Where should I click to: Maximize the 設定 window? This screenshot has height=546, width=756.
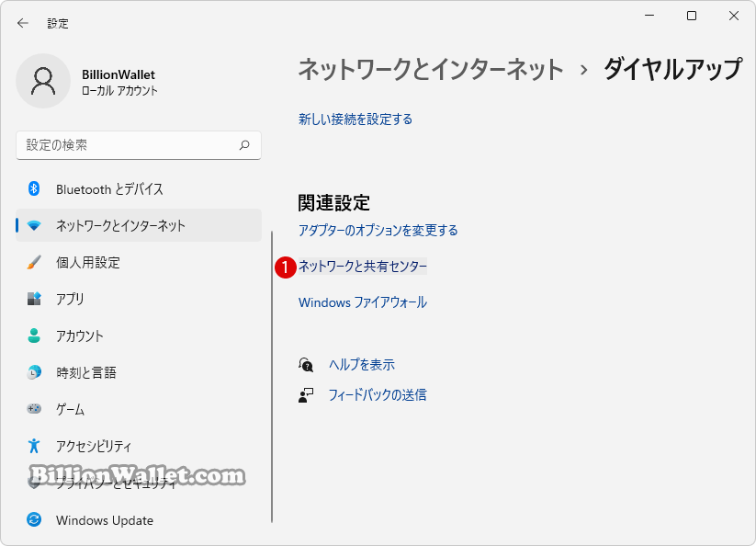(x=692, y=16)
